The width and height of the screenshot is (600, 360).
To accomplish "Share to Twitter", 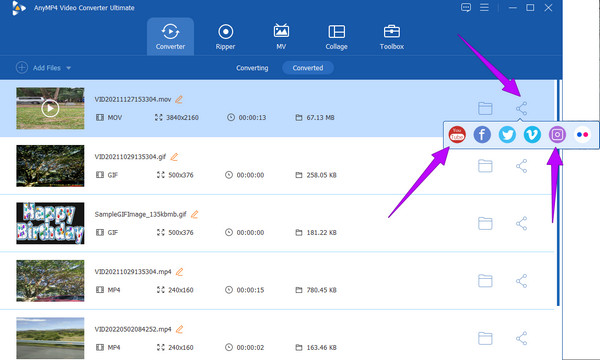I will tap(507, 135).
